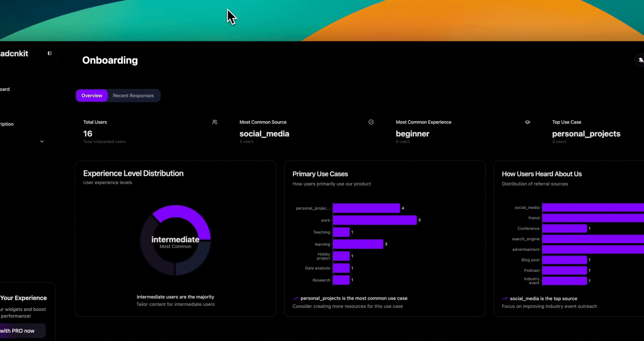Click the personal_projects bar showing 4
The image size is (644, 341).
click(366, 208)
